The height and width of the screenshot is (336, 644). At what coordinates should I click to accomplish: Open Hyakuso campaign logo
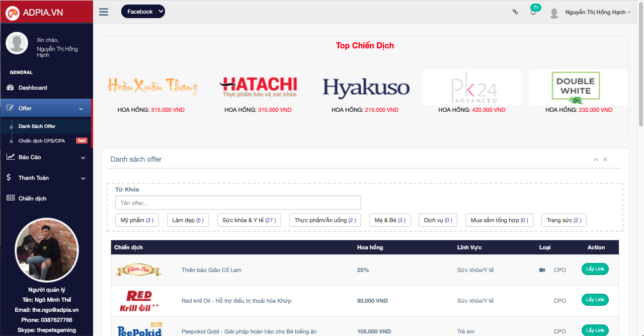pyautogui.click(x=366, y=88)
